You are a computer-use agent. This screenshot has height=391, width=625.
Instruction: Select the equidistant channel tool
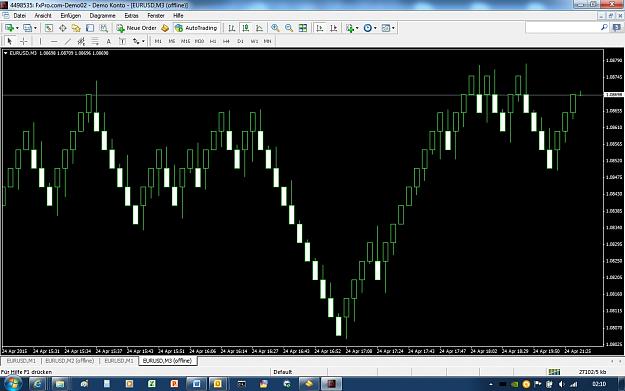tap(81, 41)
